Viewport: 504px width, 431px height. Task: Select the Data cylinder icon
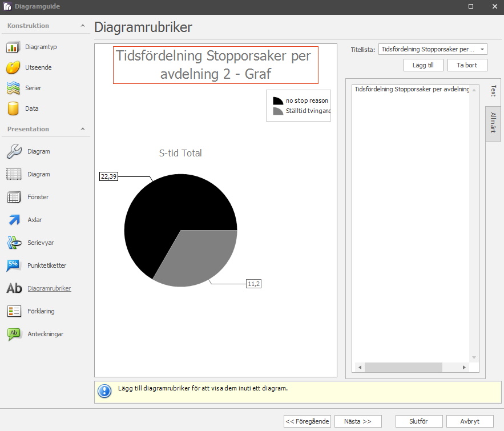pyautogui.click(x=13, y=108)
